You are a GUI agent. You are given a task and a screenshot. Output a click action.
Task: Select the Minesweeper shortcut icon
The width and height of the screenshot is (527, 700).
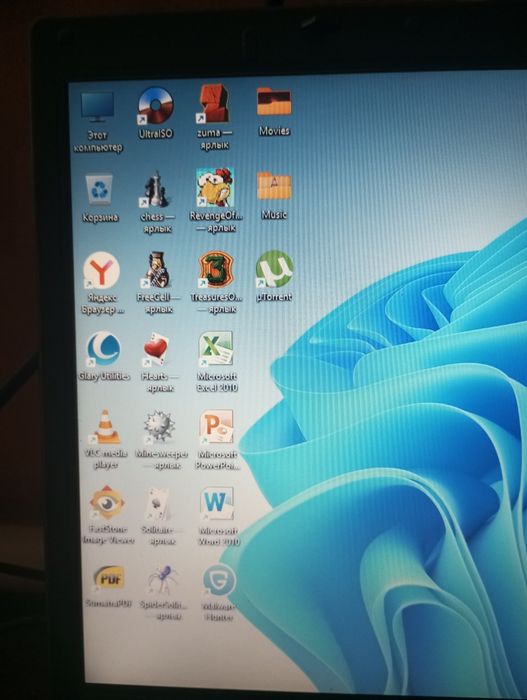[159, 427]
